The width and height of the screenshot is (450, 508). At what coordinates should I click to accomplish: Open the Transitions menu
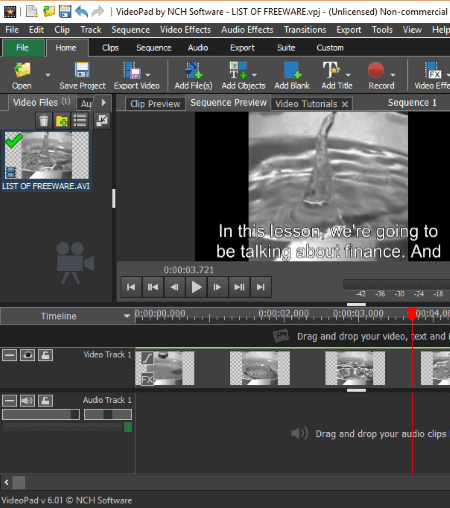[x=305, y=30]
